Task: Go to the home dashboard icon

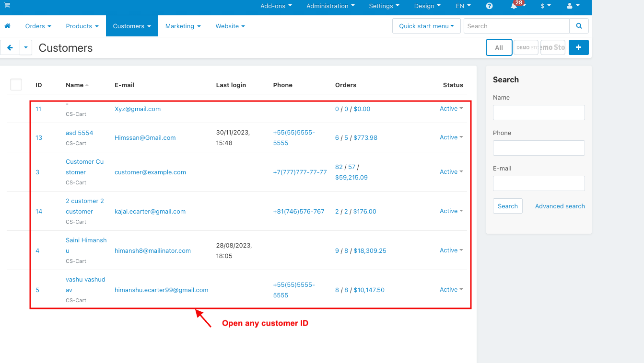Action: [7, 26]
